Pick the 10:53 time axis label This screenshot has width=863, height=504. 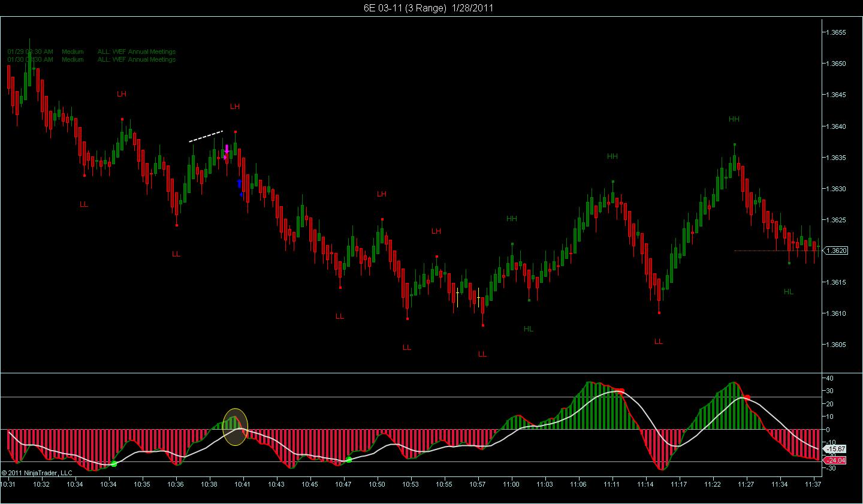pyautogui.click(x=411, y=484)
